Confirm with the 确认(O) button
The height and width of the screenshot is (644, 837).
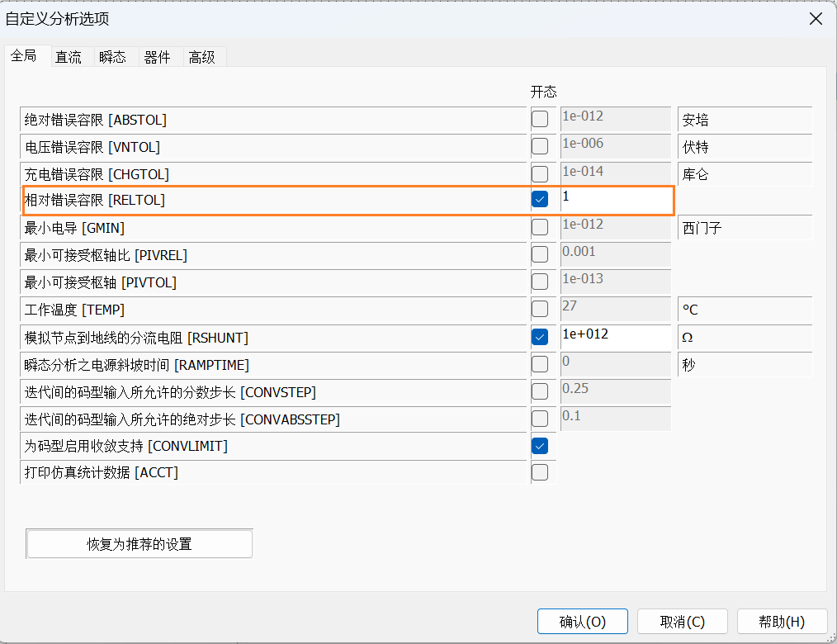tap(583, 622)
